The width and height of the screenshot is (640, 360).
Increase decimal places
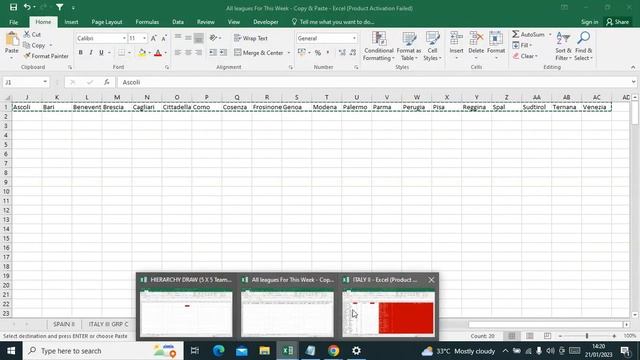click(342, 53)
